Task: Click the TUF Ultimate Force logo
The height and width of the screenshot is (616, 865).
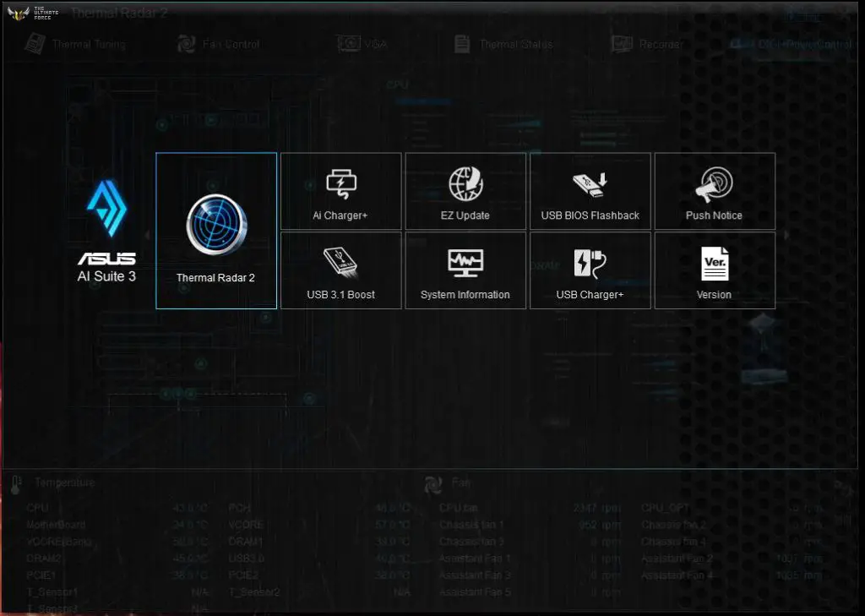Action: (32, 13)
